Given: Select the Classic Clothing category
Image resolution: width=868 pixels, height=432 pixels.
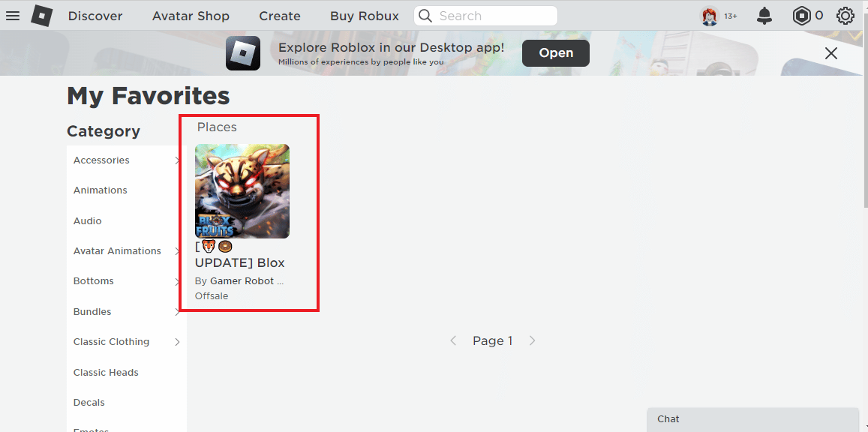Looking at the screenshot, I should (x=111, y=342).
